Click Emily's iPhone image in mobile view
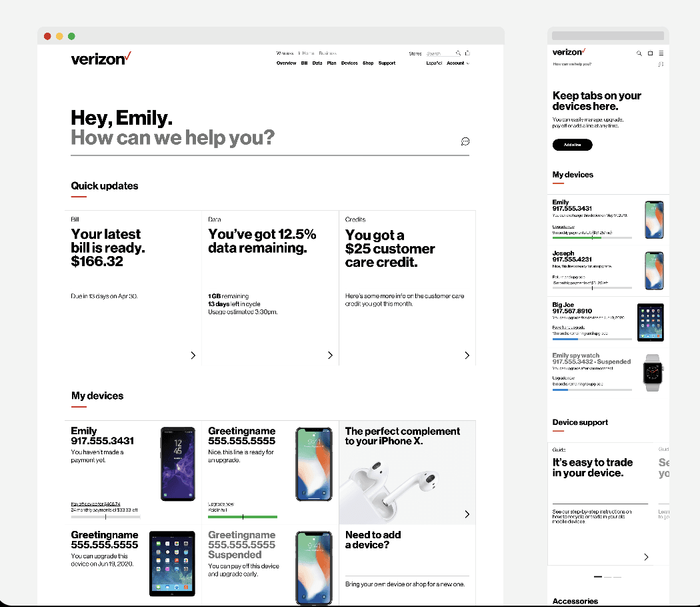The image size is (700, 607). pos(654,219)
